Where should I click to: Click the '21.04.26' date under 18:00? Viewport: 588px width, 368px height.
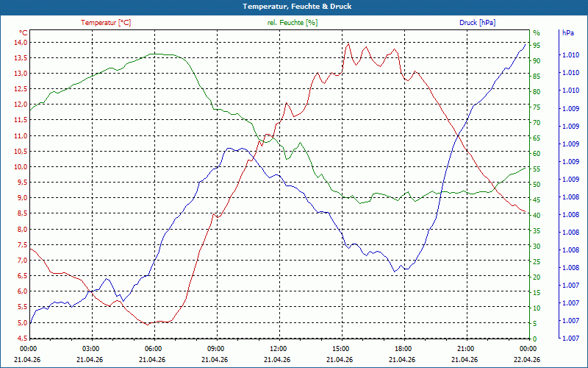point(402,359)
